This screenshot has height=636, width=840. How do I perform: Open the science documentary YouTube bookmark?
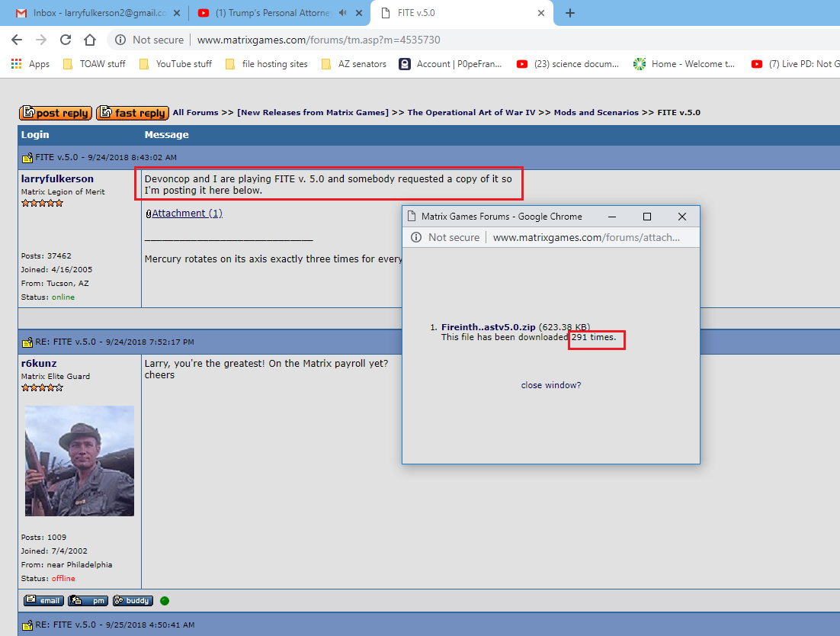[x=568, y=64]
